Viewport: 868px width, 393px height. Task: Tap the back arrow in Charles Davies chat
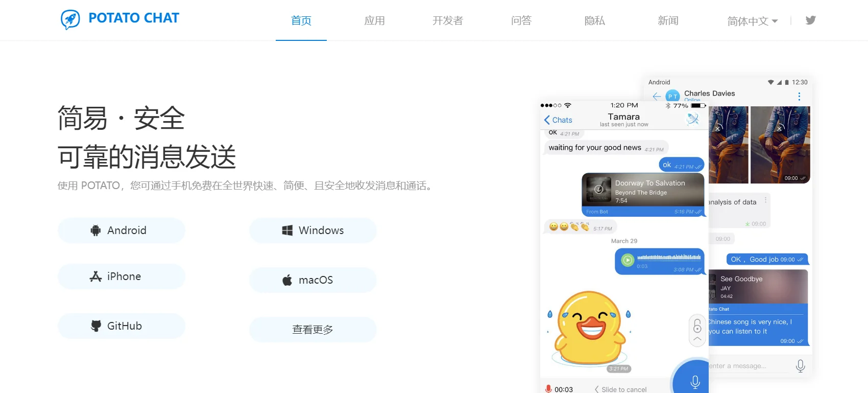[657, 96]
